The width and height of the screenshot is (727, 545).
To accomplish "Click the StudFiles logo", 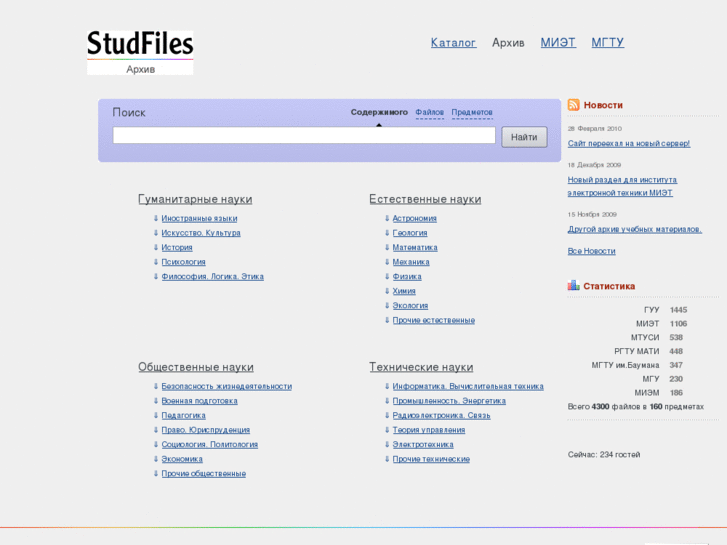I will (x=140, y=52).
